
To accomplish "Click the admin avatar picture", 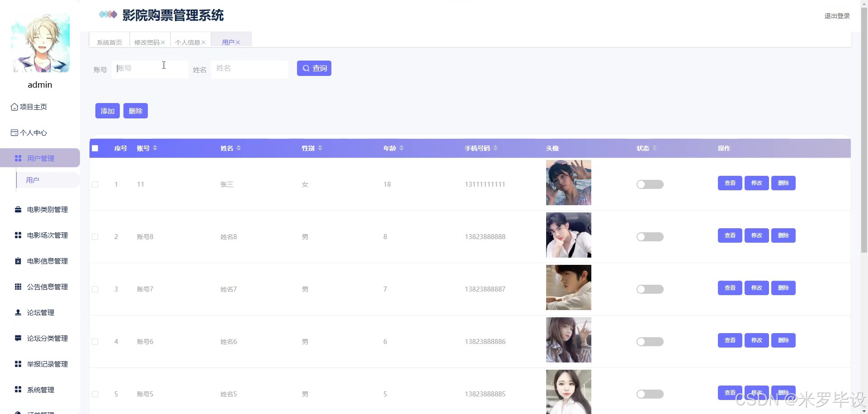I will click(40, 42).
